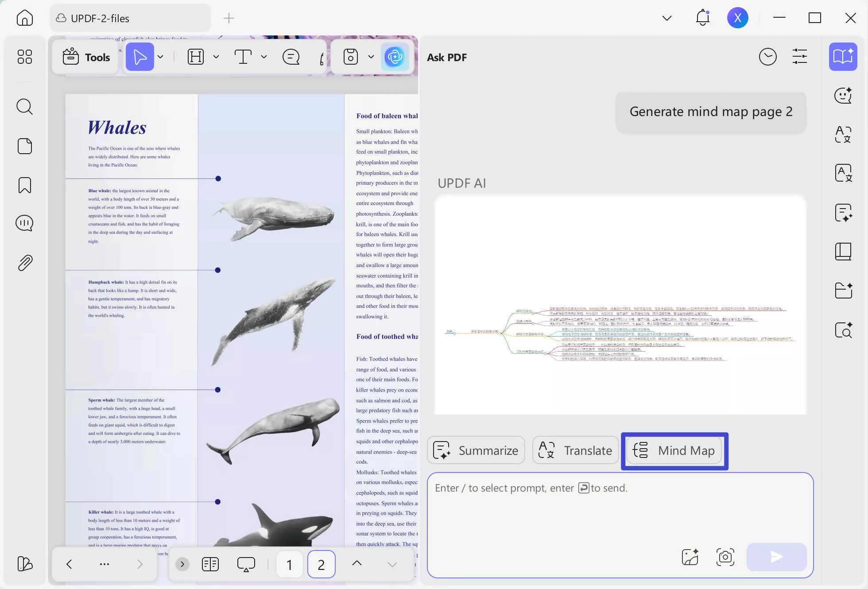The height and width of the screenshot is (589, 868).
Task: Open presentation mode from the bottom bar
Action: [x=246, y=564]
